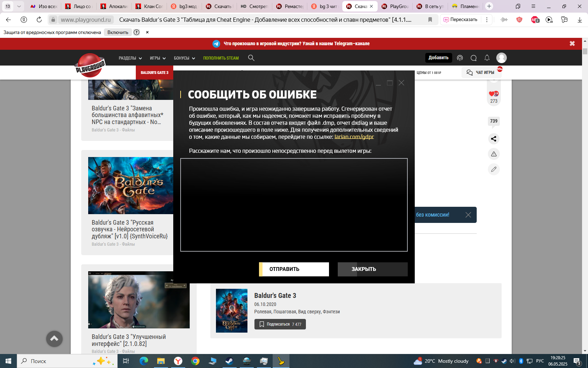Switch to the 'Смотреть' HD browser tab
The height and width of the screenshot is (368, 588).
[x=254, y=6]
